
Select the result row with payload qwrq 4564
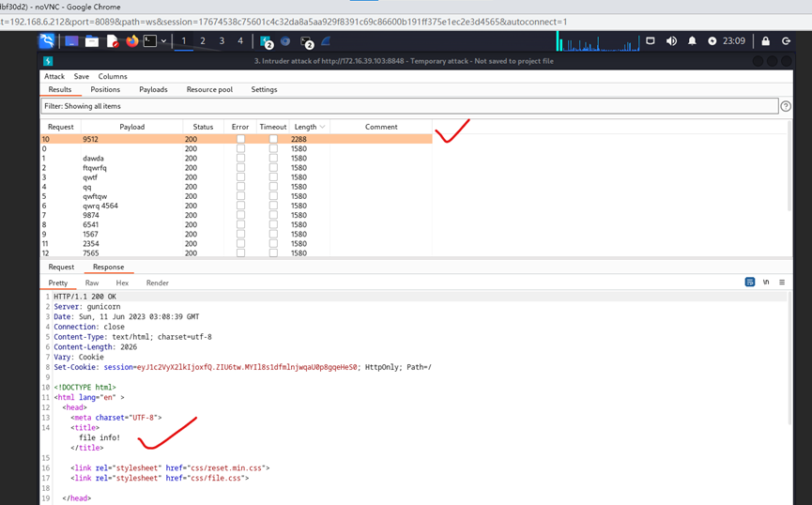[237, 206]
